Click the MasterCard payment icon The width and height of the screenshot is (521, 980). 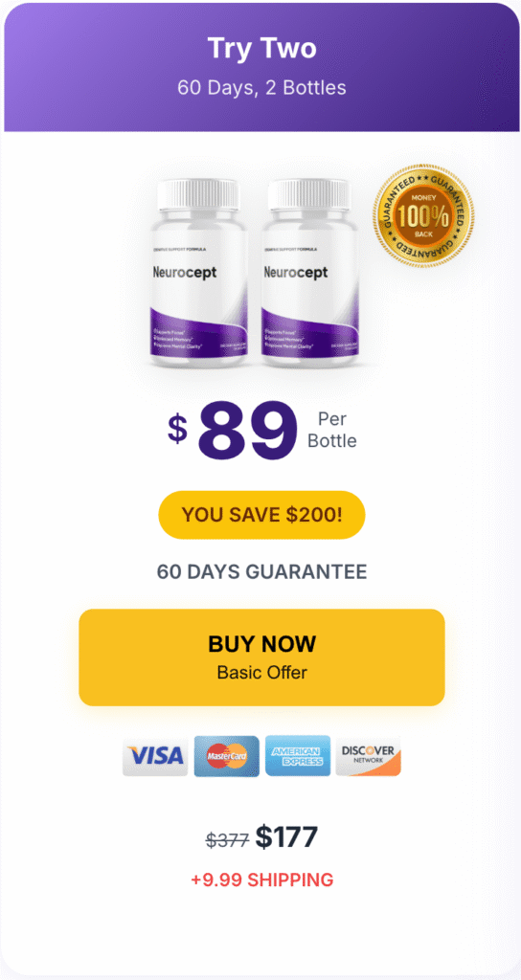pos(226,756)
